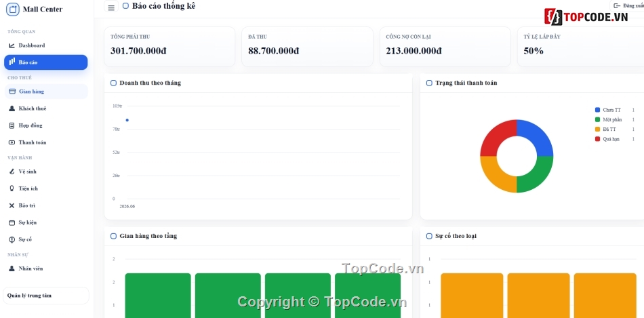The height and width of the screenshot is (318, 644).
Task: Toggle the Một phần green legend swatch
Action: coord(598,119)
